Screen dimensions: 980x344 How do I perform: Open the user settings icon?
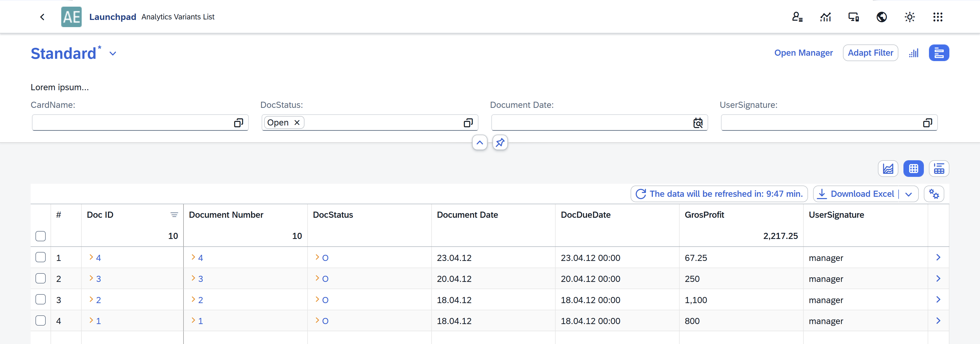click(797, 17)
